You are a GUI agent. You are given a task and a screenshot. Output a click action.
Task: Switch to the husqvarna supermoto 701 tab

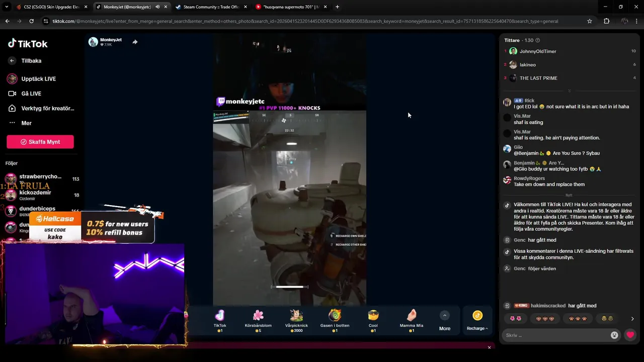coord(291,7)
